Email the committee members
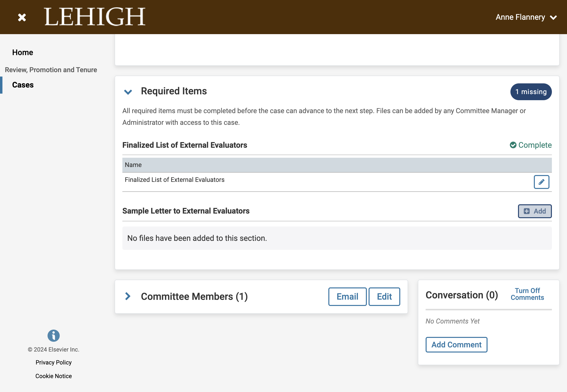This screenshot has height=392, width=567. coord(347,296)
